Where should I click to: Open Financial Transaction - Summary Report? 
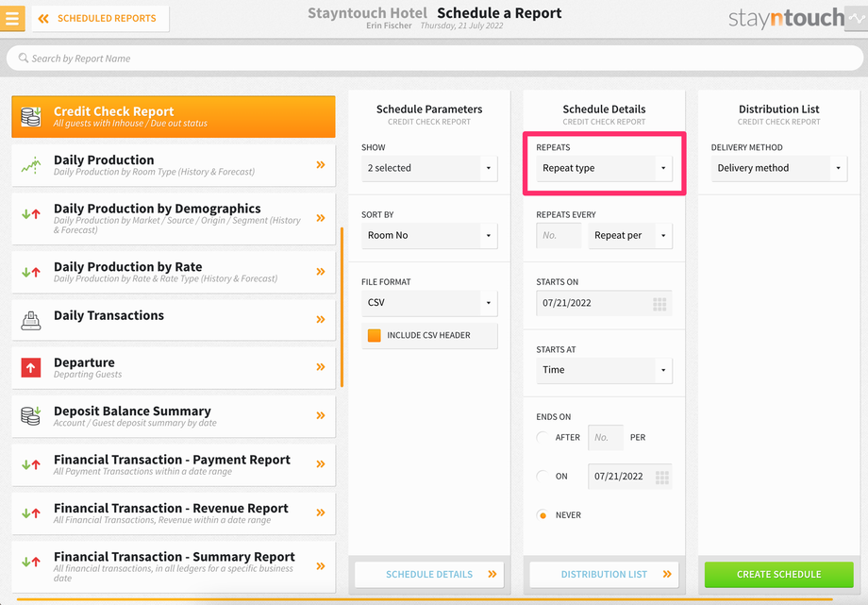click(x=174, y=566)
